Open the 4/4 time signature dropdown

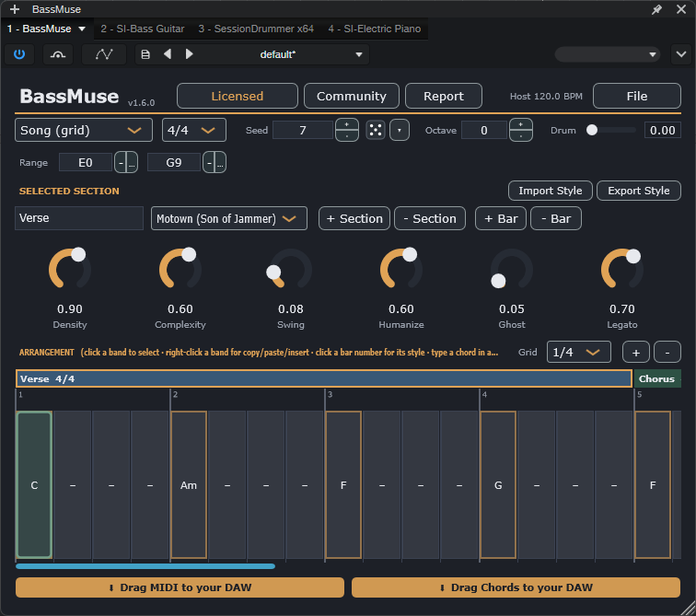tap(194, 130)
